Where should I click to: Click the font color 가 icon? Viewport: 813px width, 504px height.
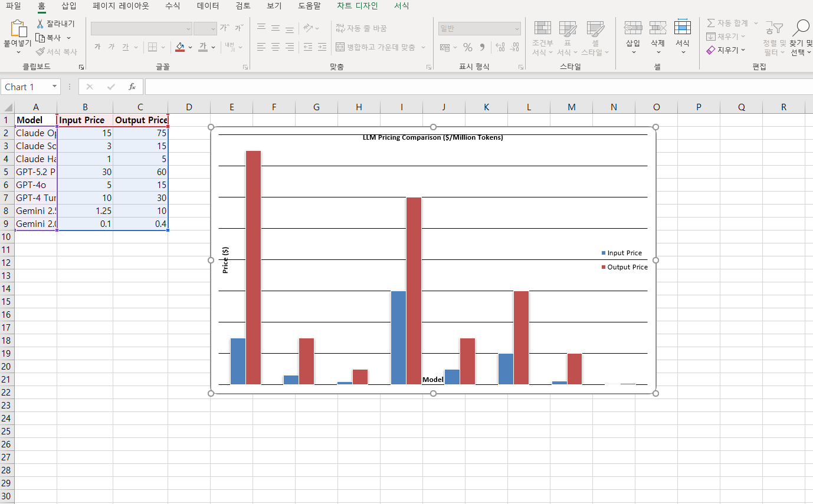(203, 47)
